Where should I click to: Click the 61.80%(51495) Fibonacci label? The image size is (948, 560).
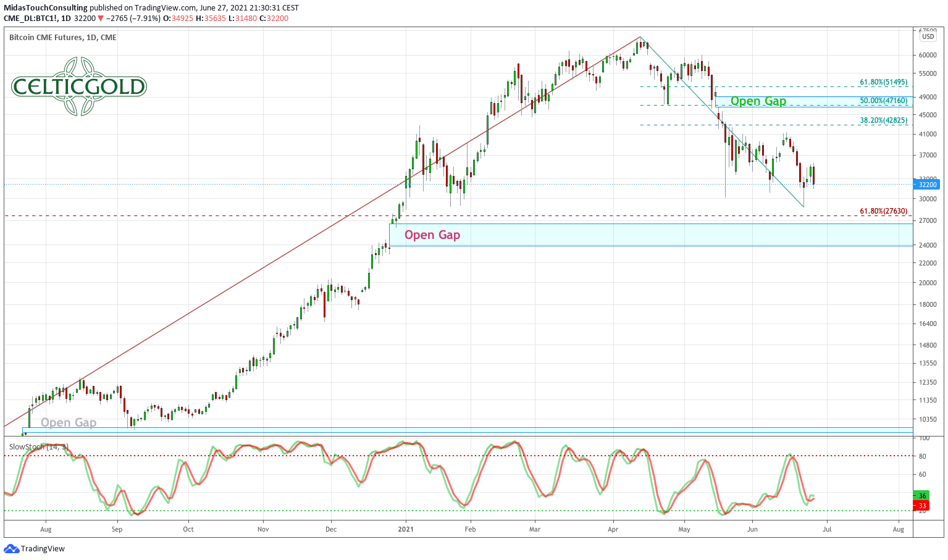pyautogui.click(x=883, y=82)
